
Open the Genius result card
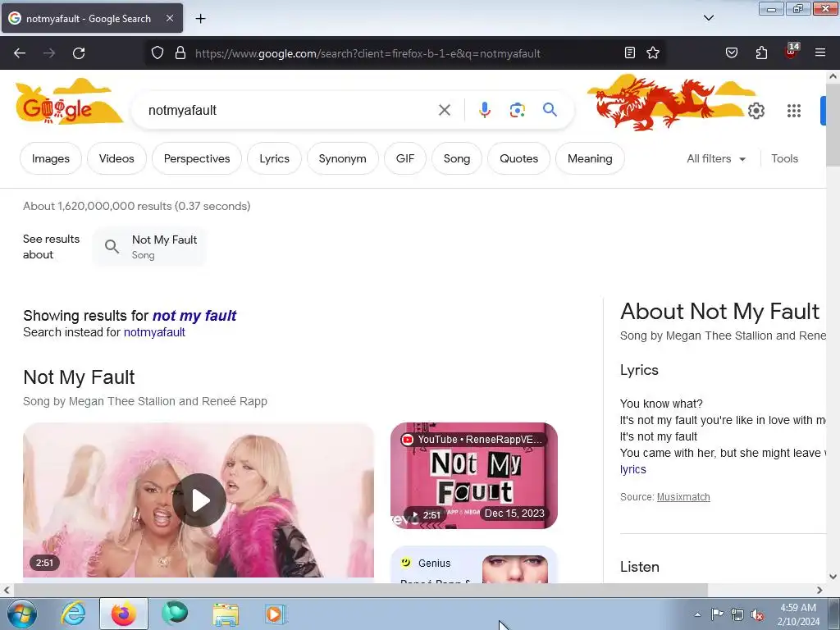point(474,564)
